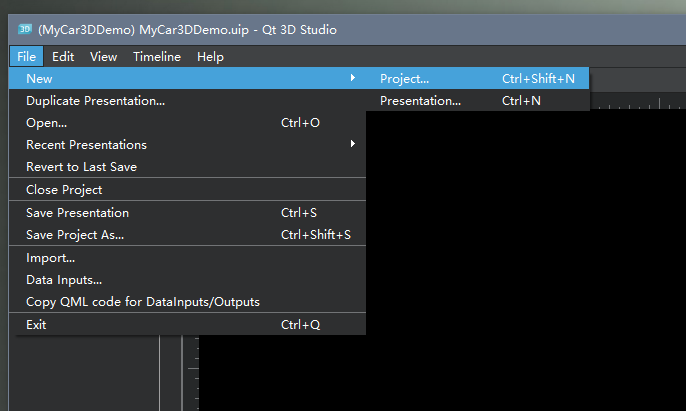The width and height of the screenshot is (686, 411).
Task: Choose Close Project from File menu
Action: pos(187,190)
